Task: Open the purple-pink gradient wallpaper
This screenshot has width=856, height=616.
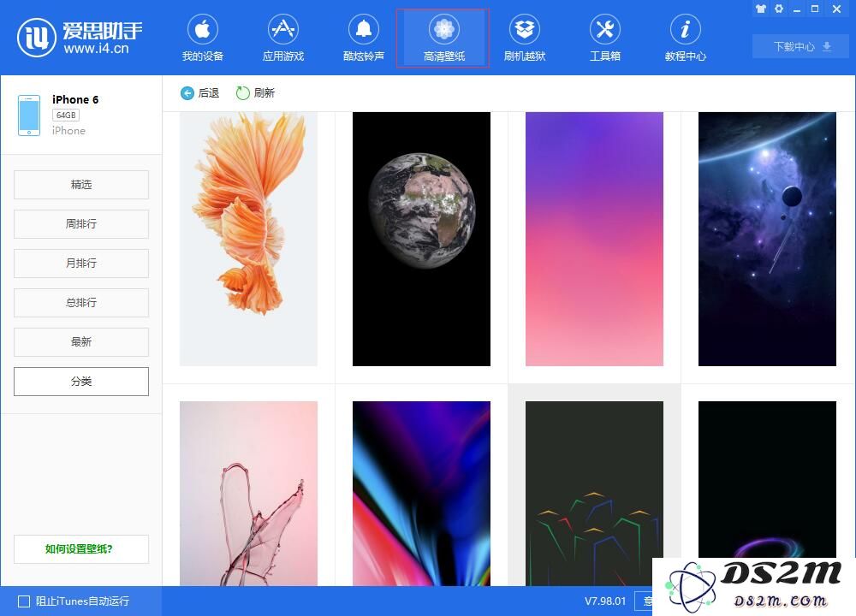Action: point(595,239)
